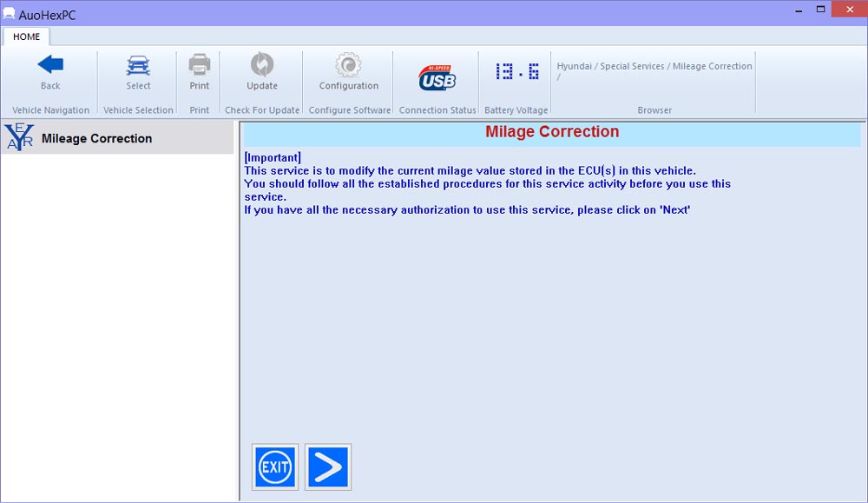Image resolution: width=868 pixels, height=503 pixels.
Task: Click the battery voltage digital readout
Action: click(x=516, y=72)
